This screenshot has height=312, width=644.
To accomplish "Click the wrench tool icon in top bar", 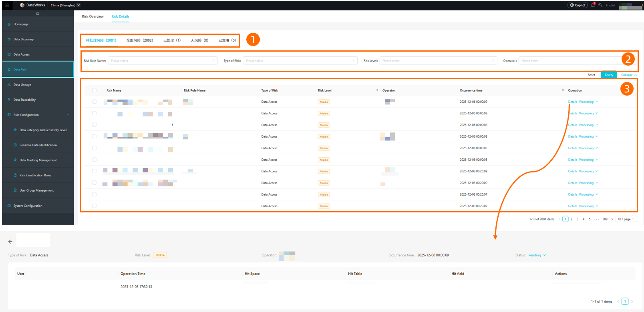I will click(x=600, y=5).
